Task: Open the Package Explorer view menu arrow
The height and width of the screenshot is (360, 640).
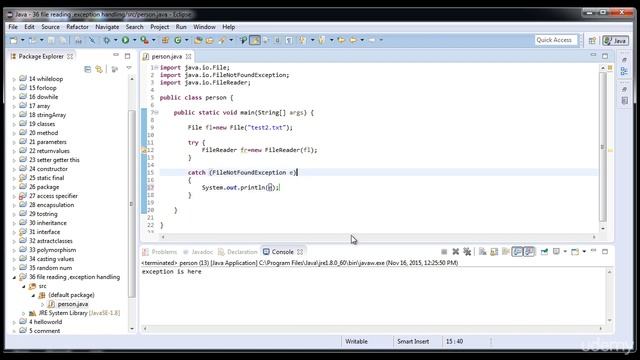Action: 129,69
